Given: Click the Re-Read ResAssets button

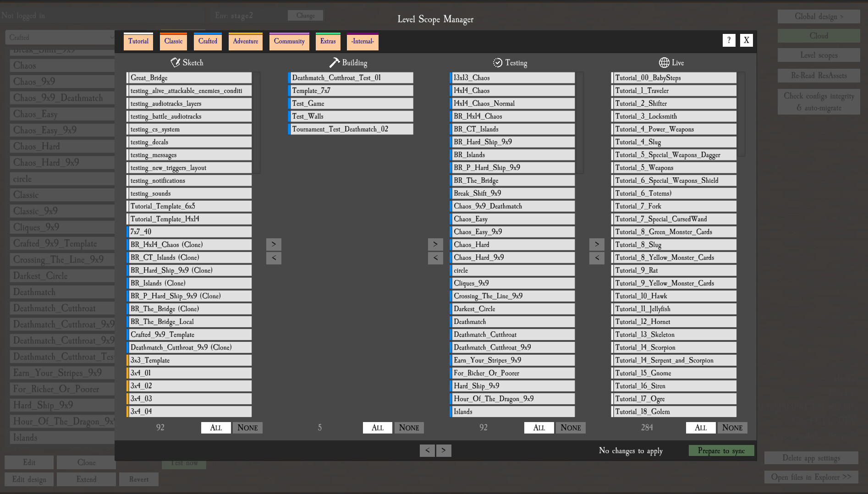Looking at the screenshot, I should [x=819, y=75].
